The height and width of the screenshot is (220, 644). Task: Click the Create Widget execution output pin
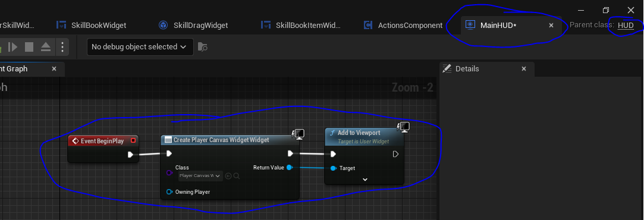[290, 154]
